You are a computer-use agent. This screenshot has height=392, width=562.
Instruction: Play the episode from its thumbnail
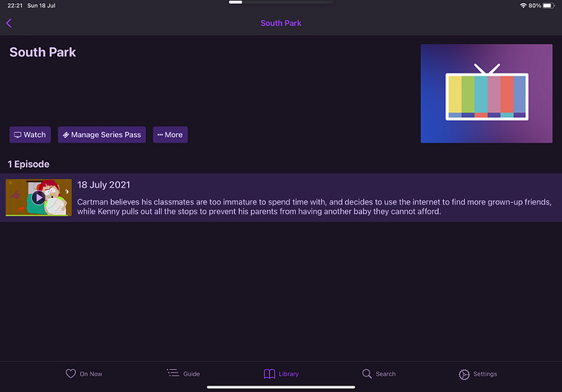tap(38, 197)
